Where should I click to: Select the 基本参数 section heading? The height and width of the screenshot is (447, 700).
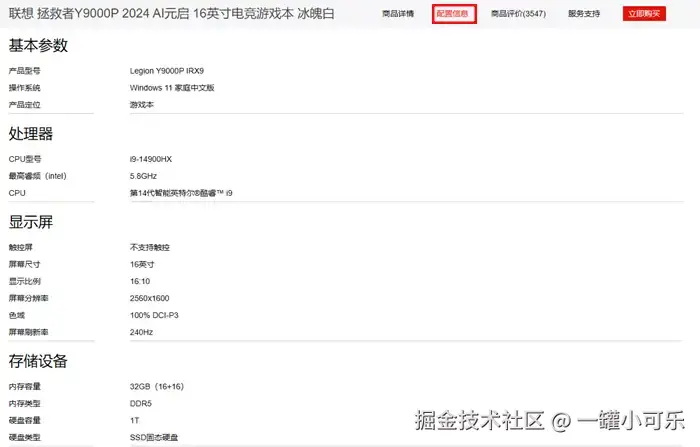click(38, 45)
